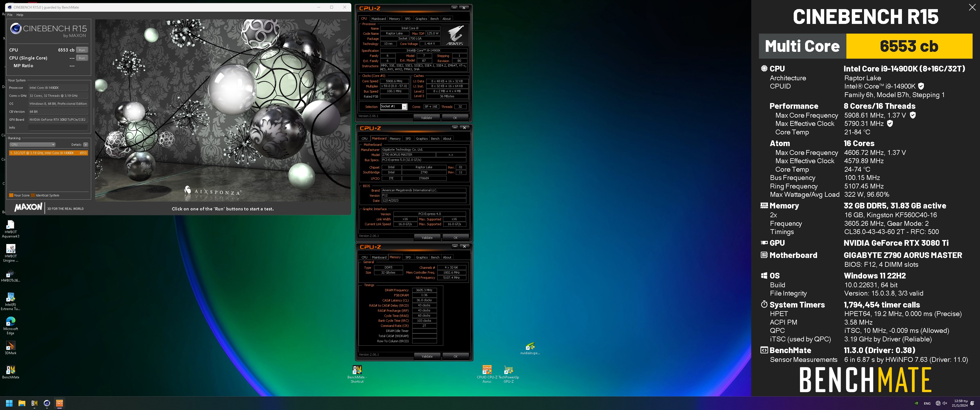Click Validate in Mainboard CPU-Z window

[x=427, y=238]
